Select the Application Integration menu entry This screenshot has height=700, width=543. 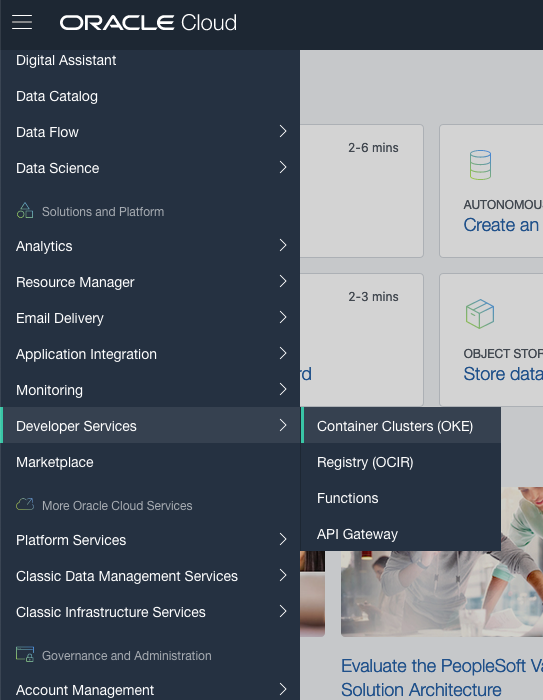(x=150, y=354)
